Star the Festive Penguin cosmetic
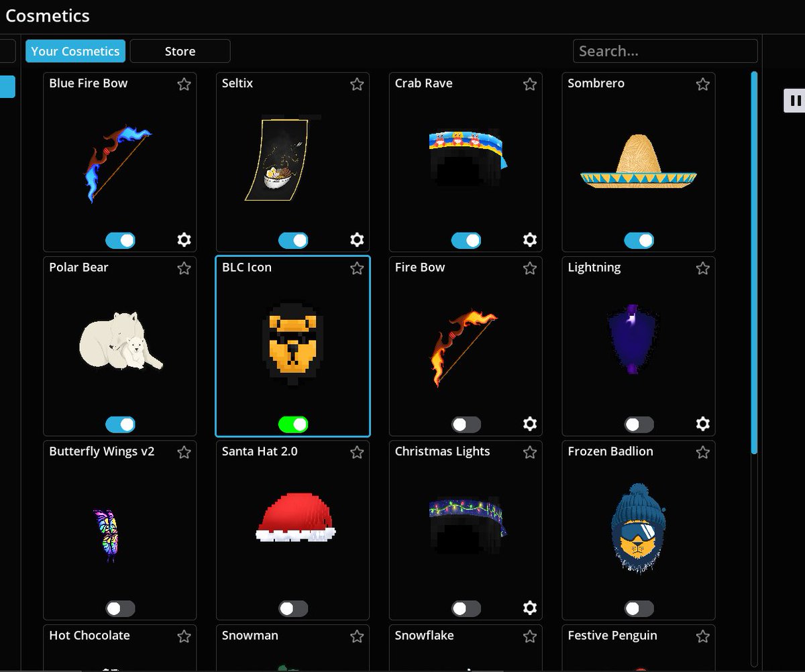The image size is (805, 672). click(703, 636)
